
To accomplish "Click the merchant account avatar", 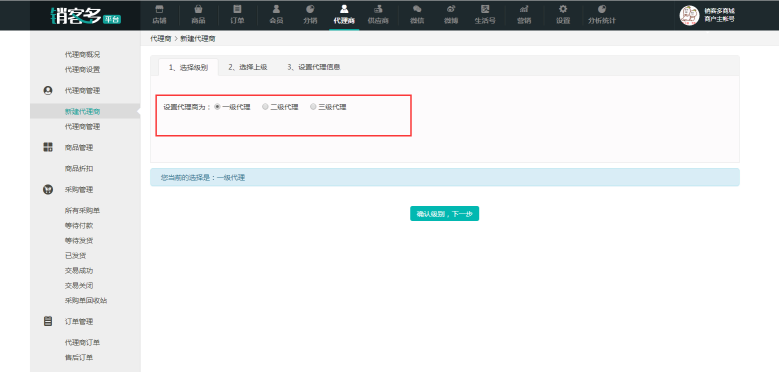I will click(689, 15).
